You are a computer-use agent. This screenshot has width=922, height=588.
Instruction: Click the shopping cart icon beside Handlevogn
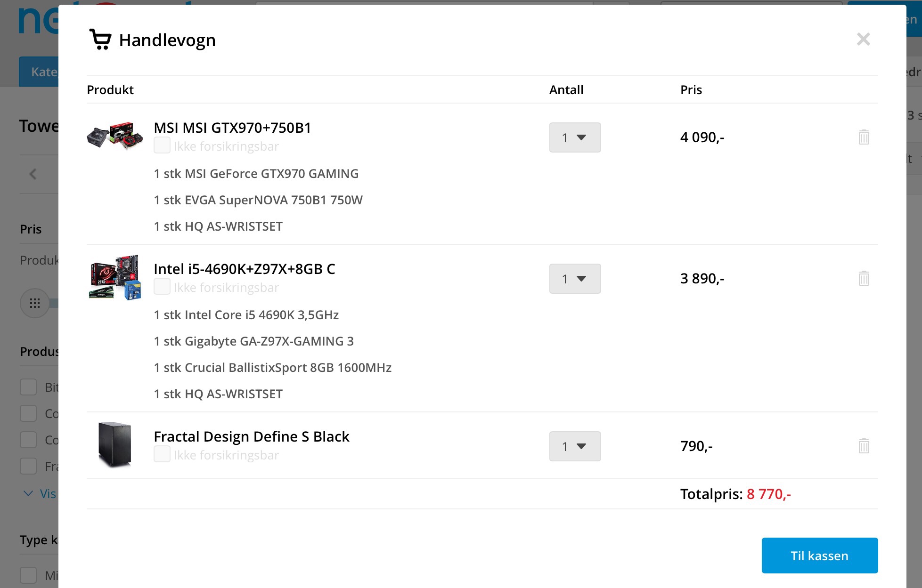click(100, 40)
